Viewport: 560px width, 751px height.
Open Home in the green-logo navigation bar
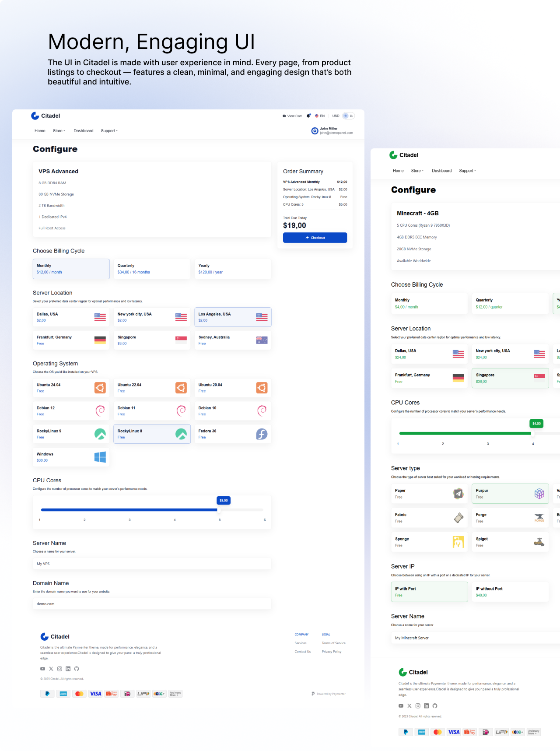coord(398,171)
